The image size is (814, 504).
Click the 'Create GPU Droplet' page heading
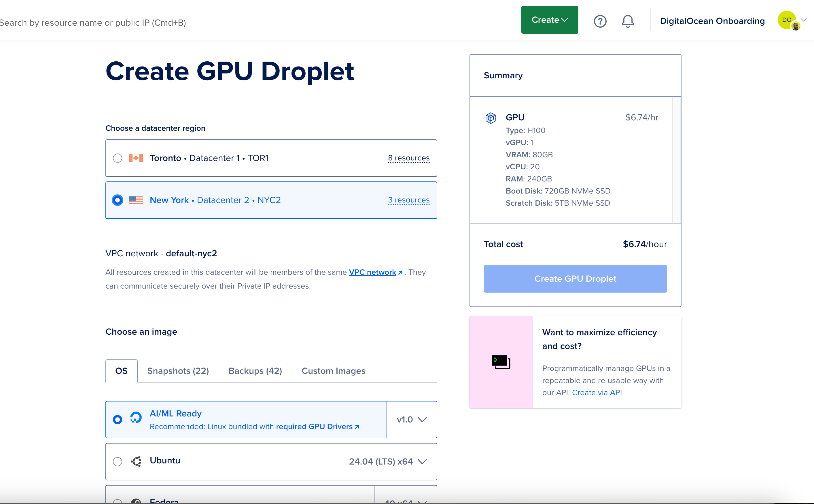pos(230,71)
